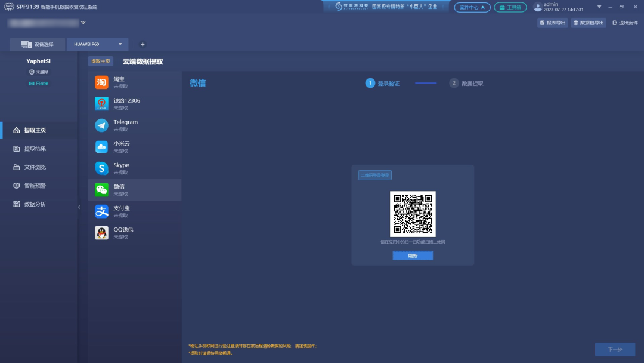Open the dropdown arrow next to admin
The height and width of the screenshot is (363, 644).
pyautogui.click(x=599, y=7)
